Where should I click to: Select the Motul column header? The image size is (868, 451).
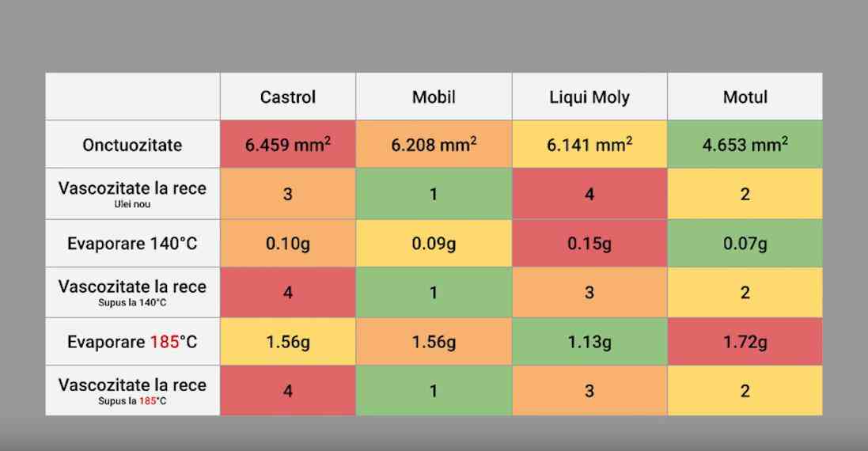point(745,97)
